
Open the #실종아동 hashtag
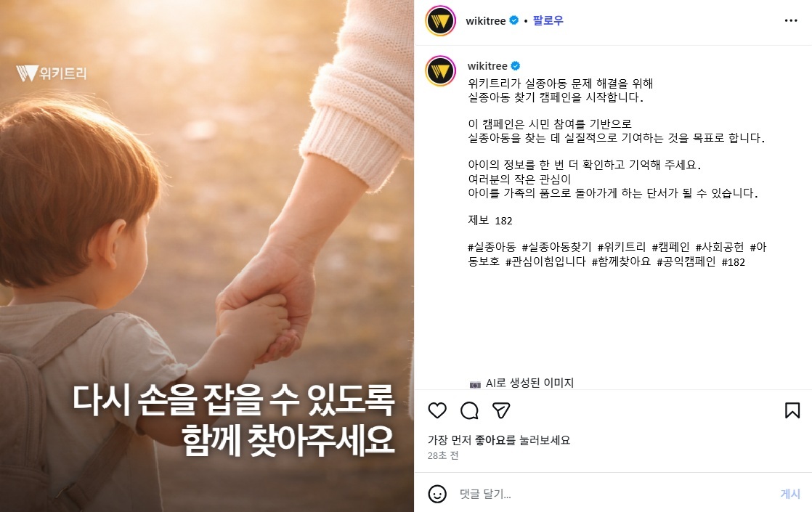coord(492,247)
